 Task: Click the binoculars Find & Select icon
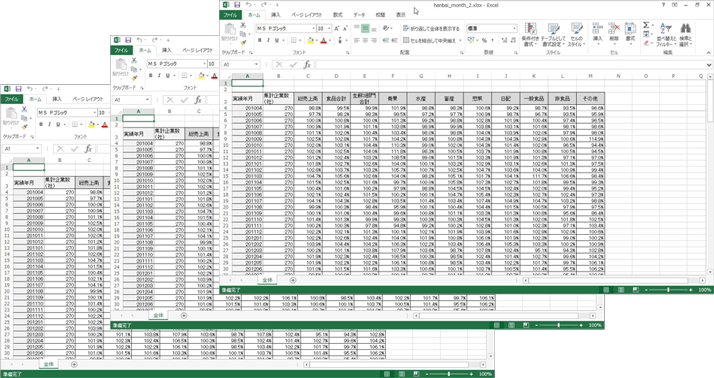pos(685,34)
